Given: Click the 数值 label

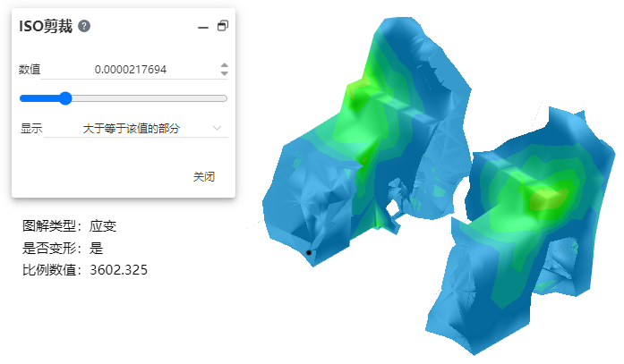Looking at the screenshot, I should 30,69.
